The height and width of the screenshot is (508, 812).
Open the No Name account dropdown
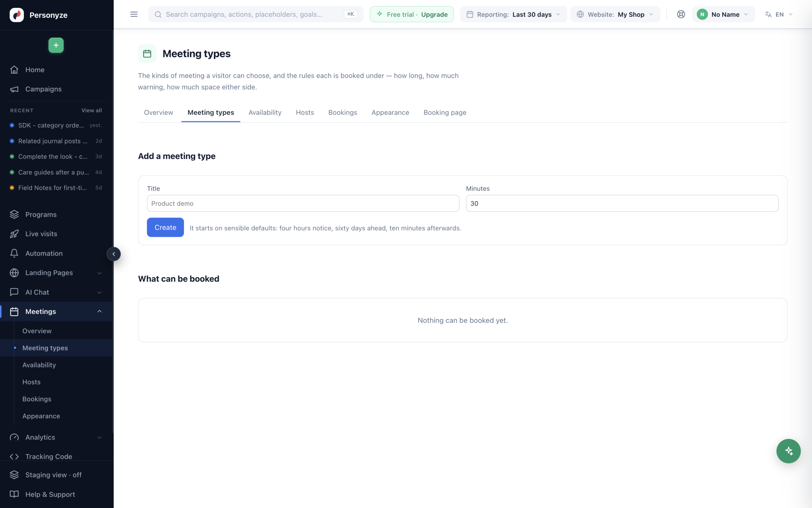click(724, 15)
